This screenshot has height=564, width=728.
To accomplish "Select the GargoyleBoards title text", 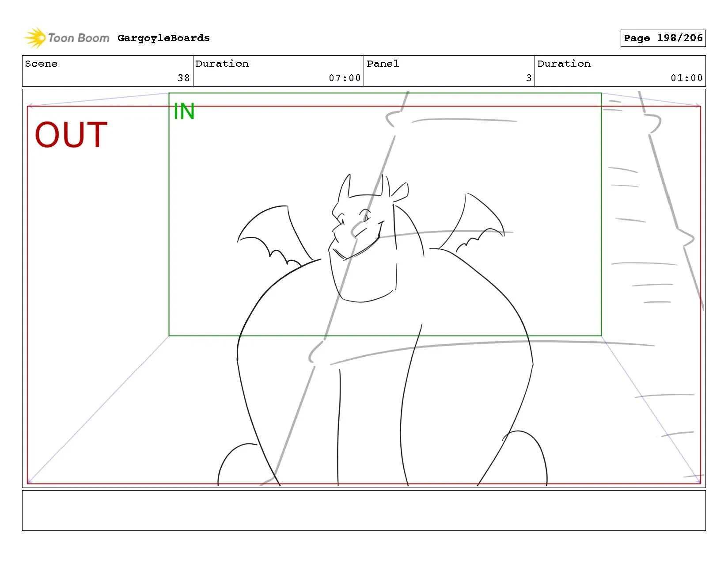I will click(163, 38).
